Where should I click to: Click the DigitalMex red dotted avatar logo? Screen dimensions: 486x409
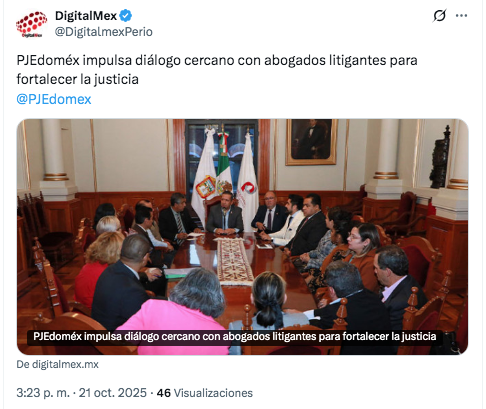32,24
